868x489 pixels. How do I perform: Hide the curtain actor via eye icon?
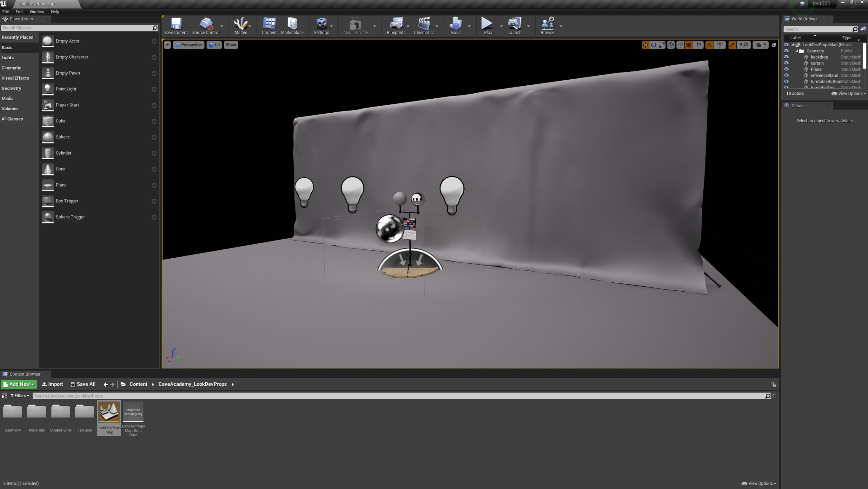point(786,63)
